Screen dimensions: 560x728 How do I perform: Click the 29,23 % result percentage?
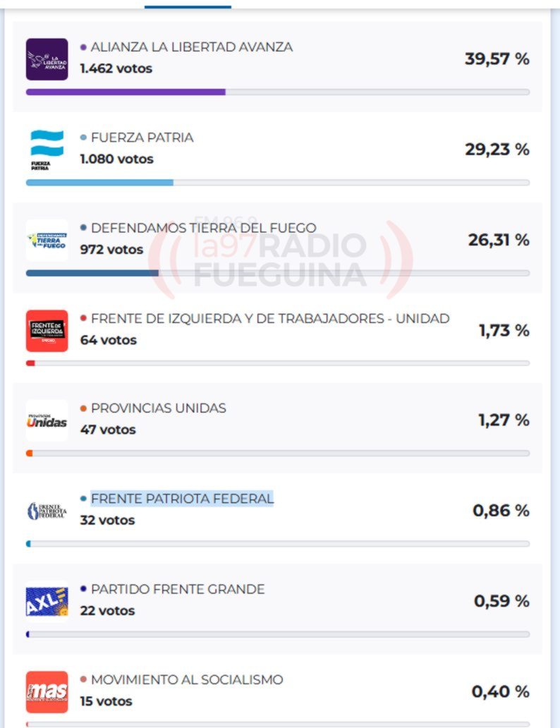click(x=497, y=150)
